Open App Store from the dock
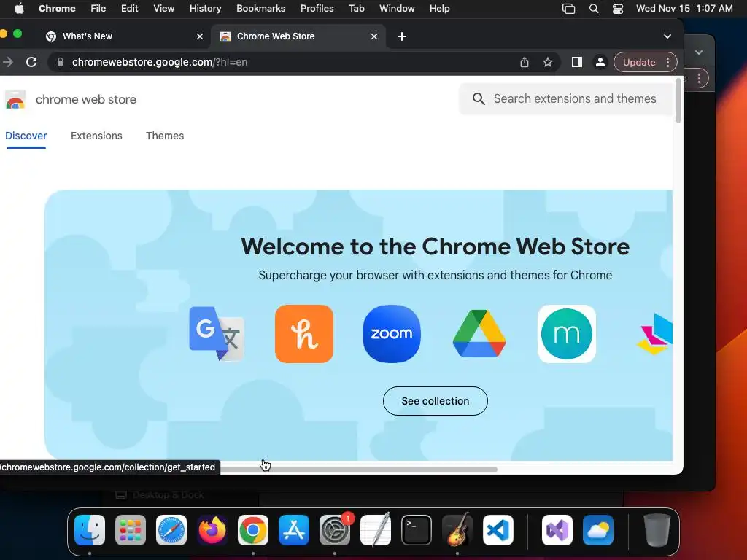The width and height of the screenshot is (747, 560). coord(294,530)
